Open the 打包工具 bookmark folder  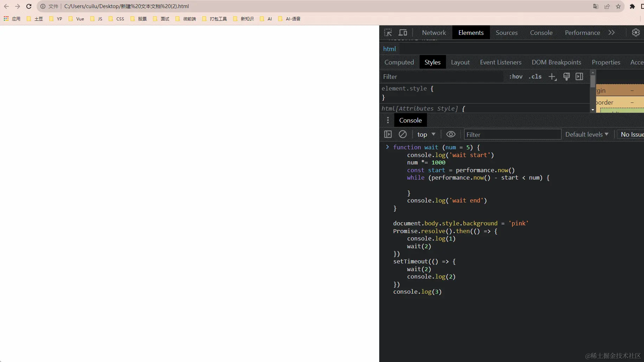click(x=215, y=19)
